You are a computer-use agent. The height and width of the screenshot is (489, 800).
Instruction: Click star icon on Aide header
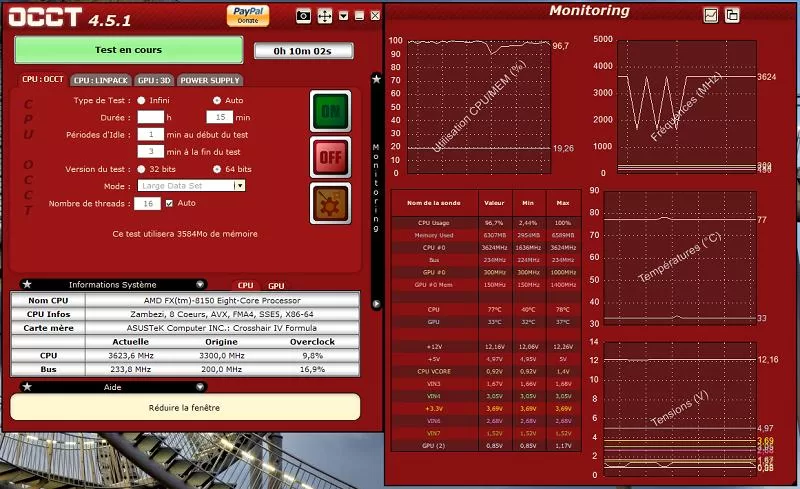pyautogui.click(x=27, y=387)
